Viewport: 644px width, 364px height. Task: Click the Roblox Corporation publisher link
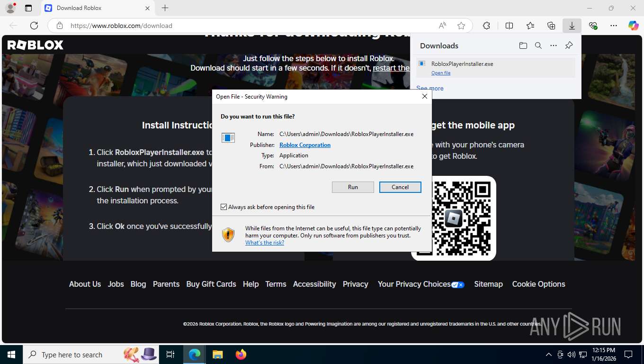305,145
